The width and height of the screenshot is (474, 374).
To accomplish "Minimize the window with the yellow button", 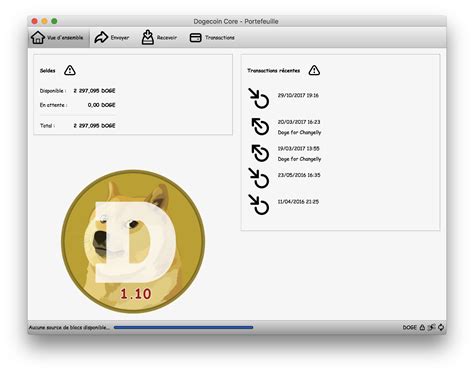I will pos(44,21).
